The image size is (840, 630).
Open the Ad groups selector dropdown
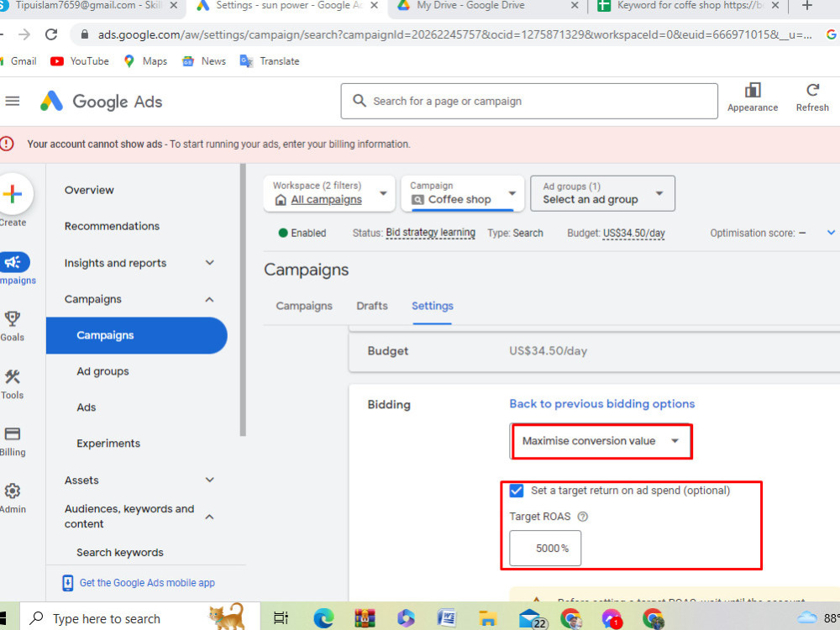point(602,193)
